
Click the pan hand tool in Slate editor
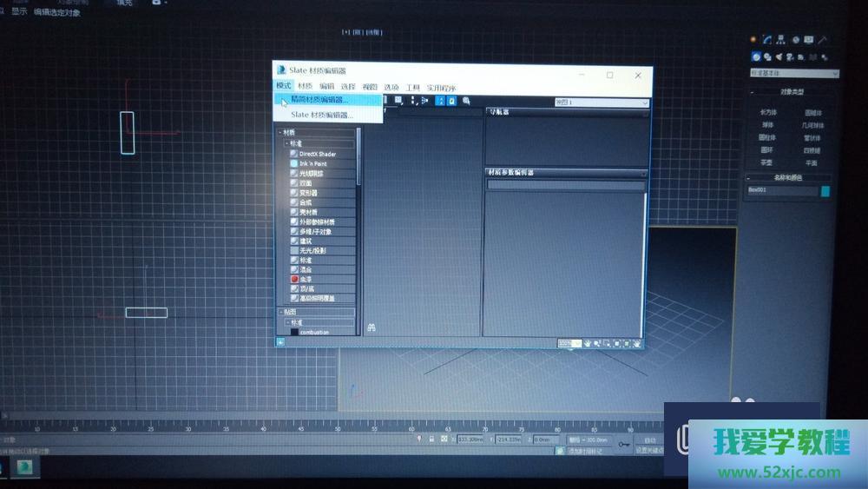[588, 343]
